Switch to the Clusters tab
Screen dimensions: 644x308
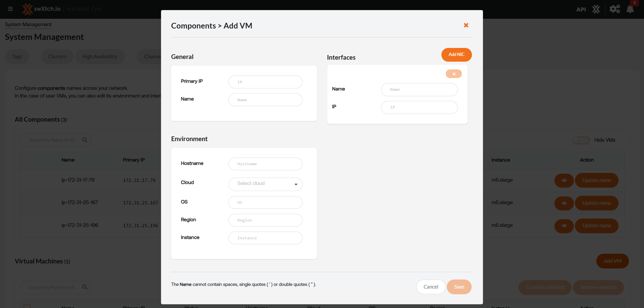pyautogui.click(x=57, y=57)
